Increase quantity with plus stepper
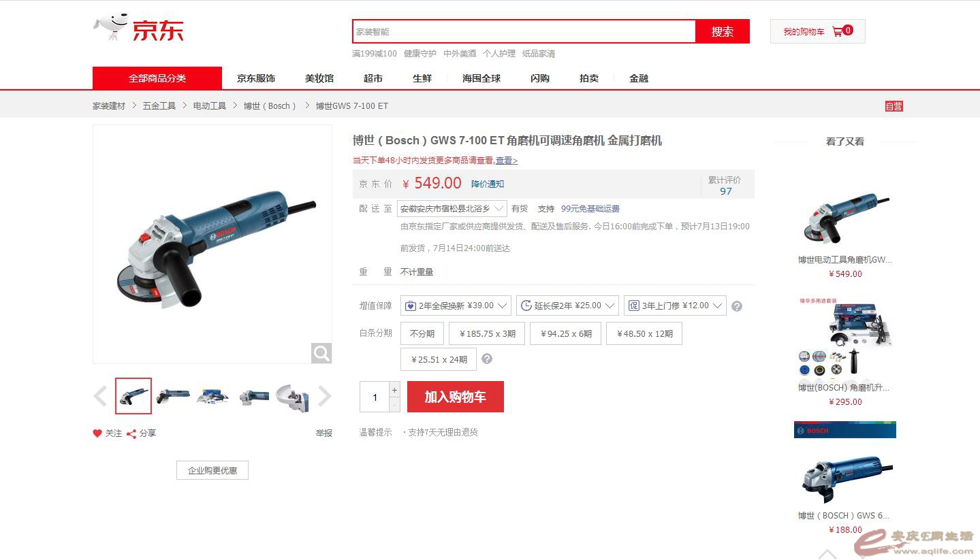Image resolution: width=980 pixels, height=560 pixels. pyautogui.click(x=394, y=390)
